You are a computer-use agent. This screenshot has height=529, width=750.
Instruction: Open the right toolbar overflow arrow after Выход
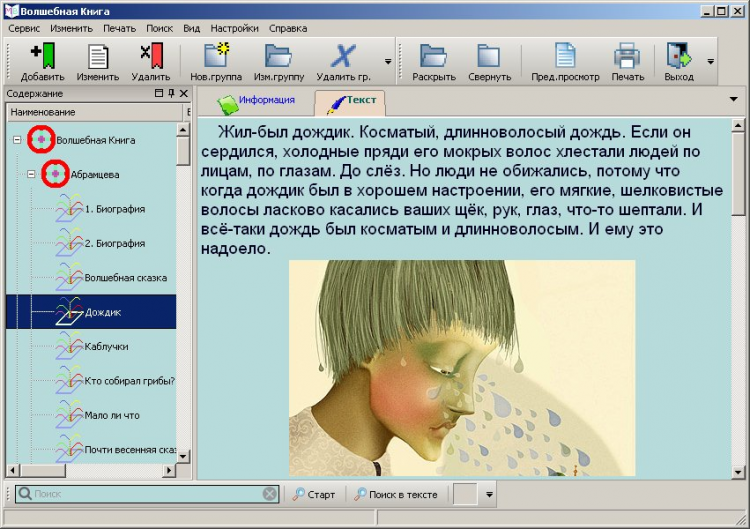[710, 61]
